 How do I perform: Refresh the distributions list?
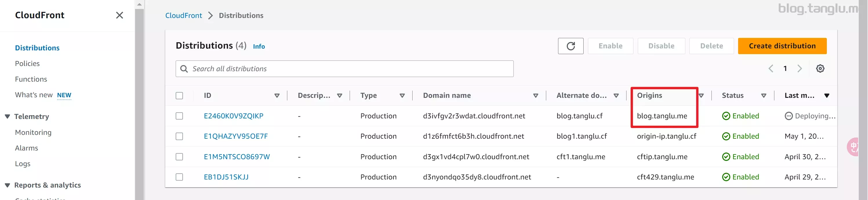tap(571, 46)
